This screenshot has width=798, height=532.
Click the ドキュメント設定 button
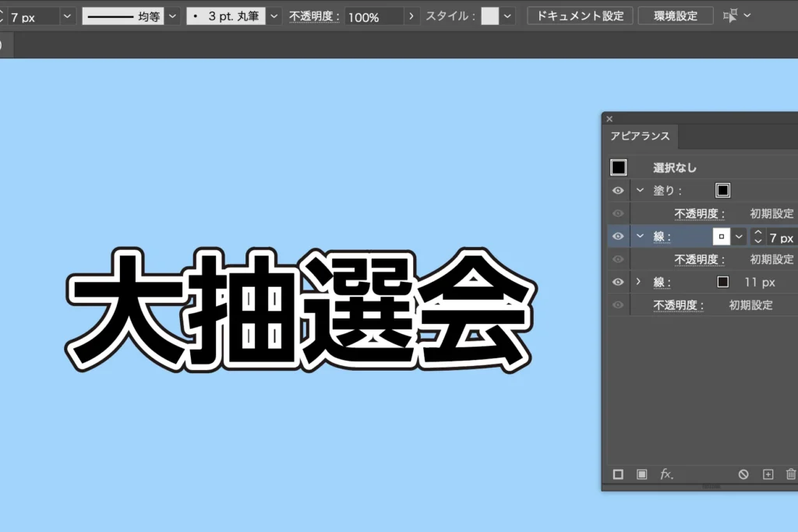[580, 16]
